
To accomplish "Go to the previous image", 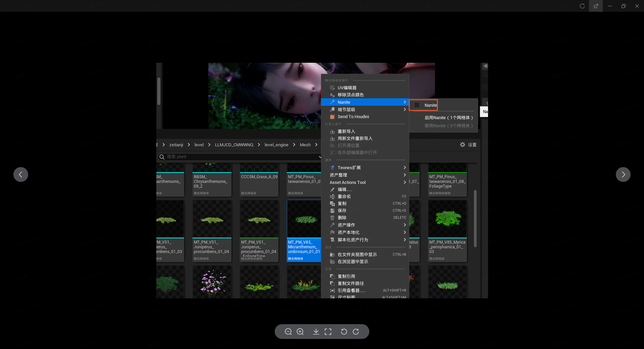I will [21, 174].
